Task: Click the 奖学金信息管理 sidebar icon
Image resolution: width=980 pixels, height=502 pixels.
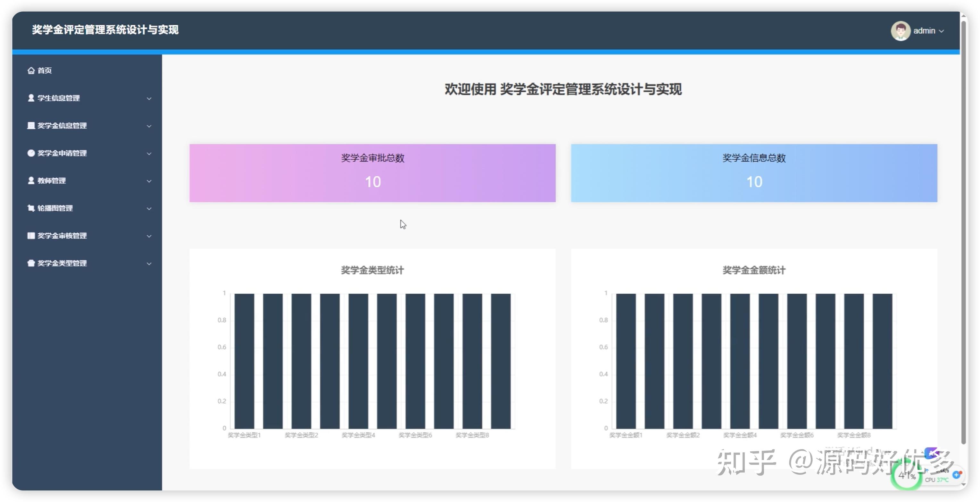Action: [31, 126]
